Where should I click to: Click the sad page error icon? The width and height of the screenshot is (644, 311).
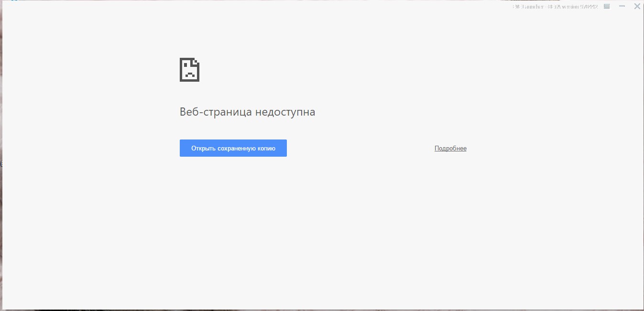(189, 70)
